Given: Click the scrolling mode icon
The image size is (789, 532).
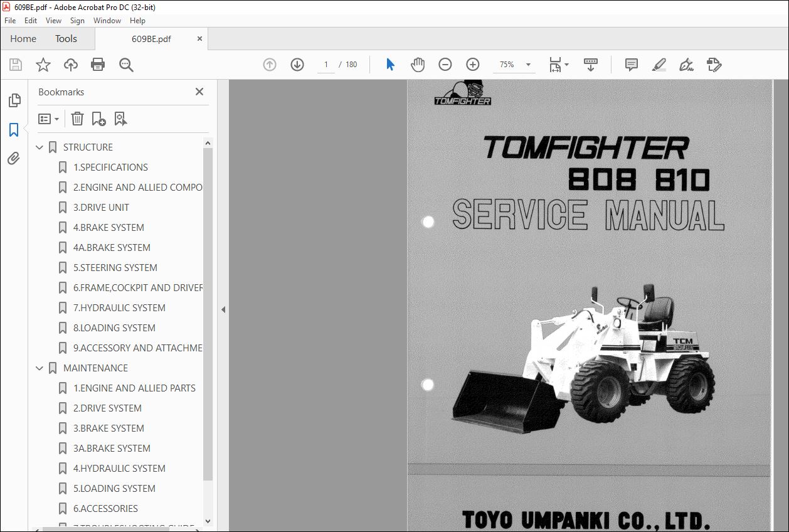Looking at the screenshot, I should click(590, 65).
